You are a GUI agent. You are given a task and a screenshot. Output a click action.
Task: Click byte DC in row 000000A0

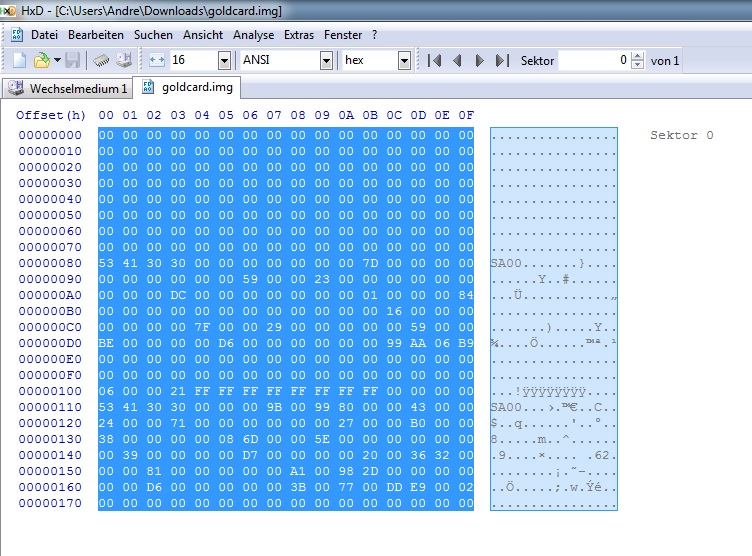click(x=178, y=295)
